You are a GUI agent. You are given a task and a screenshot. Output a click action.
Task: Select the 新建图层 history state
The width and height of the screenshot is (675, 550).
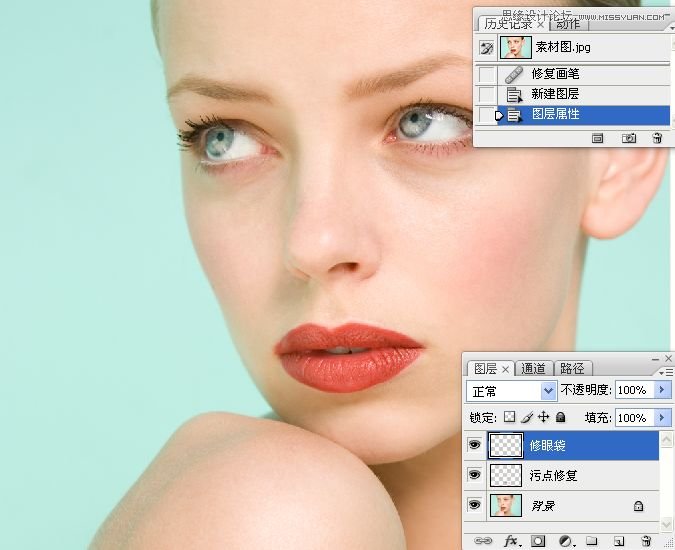(583, 94)
